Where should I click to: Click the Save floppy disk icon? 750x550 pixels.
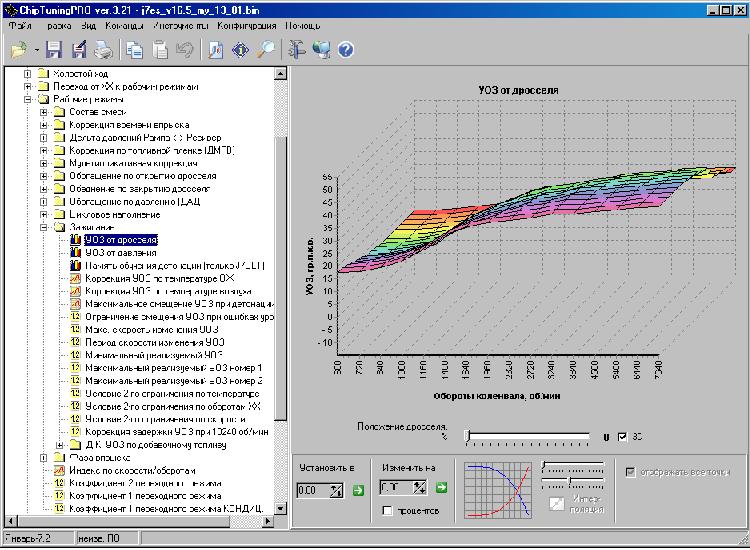(x=54, y=49)
